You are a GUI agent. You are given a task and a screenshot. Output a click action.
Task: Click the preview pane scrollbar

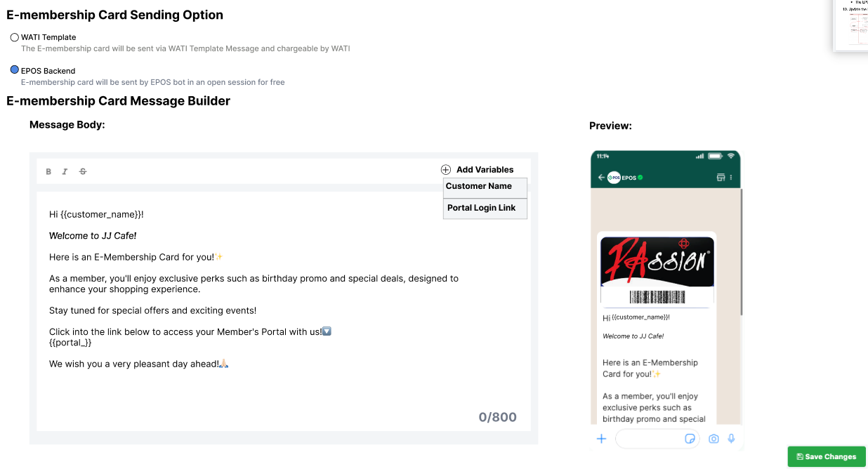pyautogui.click(x=741, y=251)
